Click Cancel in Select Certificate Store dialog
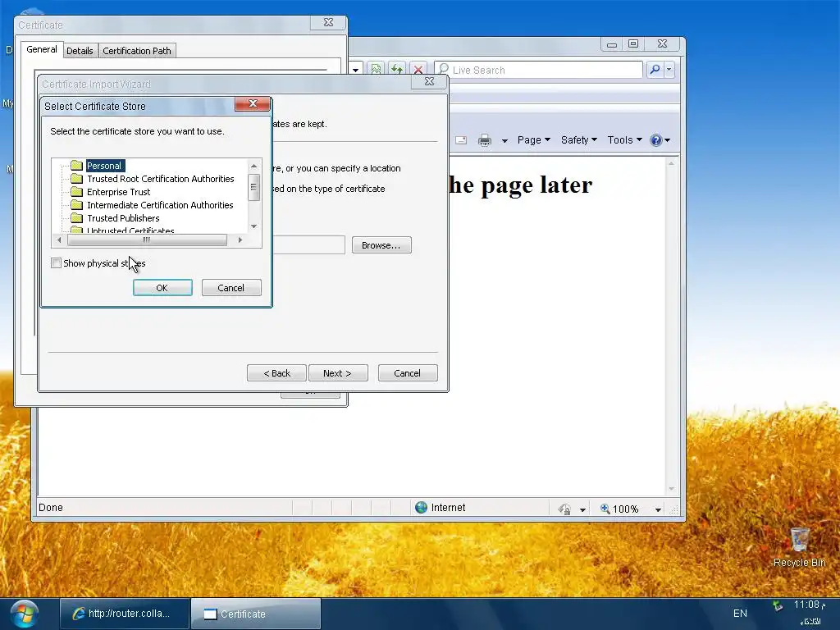Screen dimensions: 840x630 click(x=231, y=288)
